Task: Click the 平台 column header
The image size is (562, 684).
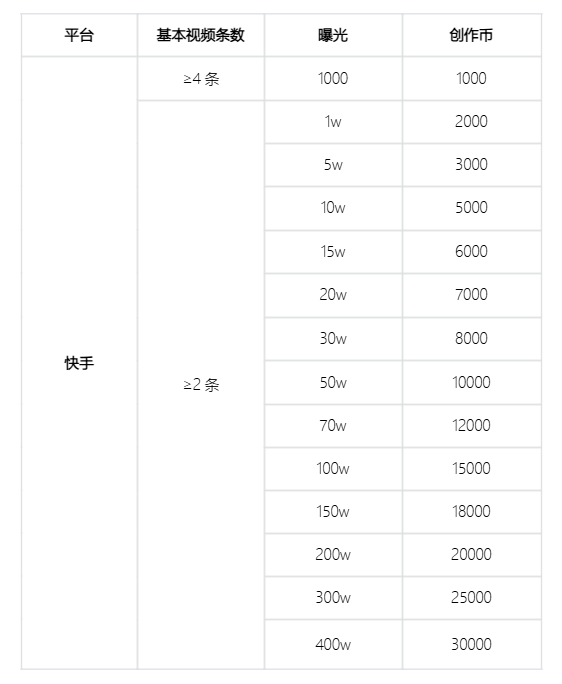Action: point(79,35)
